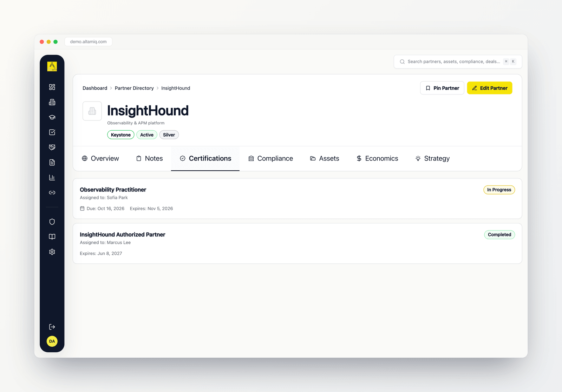Open the partner directory building icon
The image size is (562, 392).
(52, 102)
